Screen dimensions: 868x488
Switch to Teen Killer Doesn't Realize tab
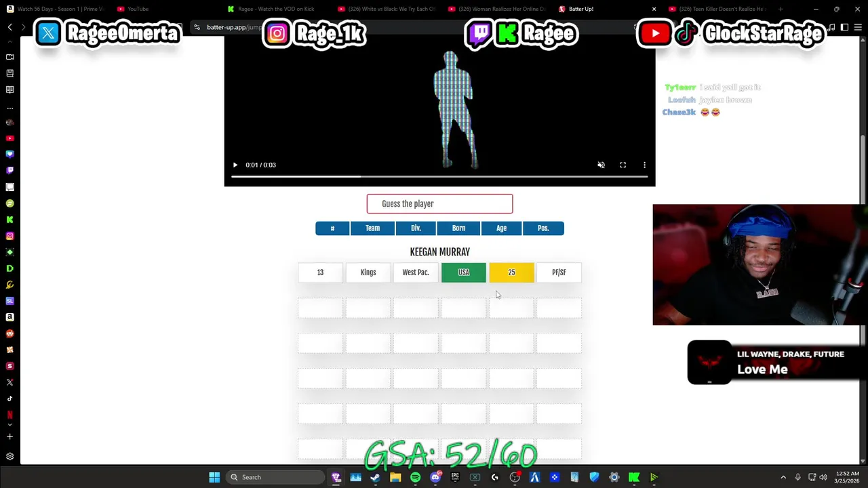[x=719, y=9]
